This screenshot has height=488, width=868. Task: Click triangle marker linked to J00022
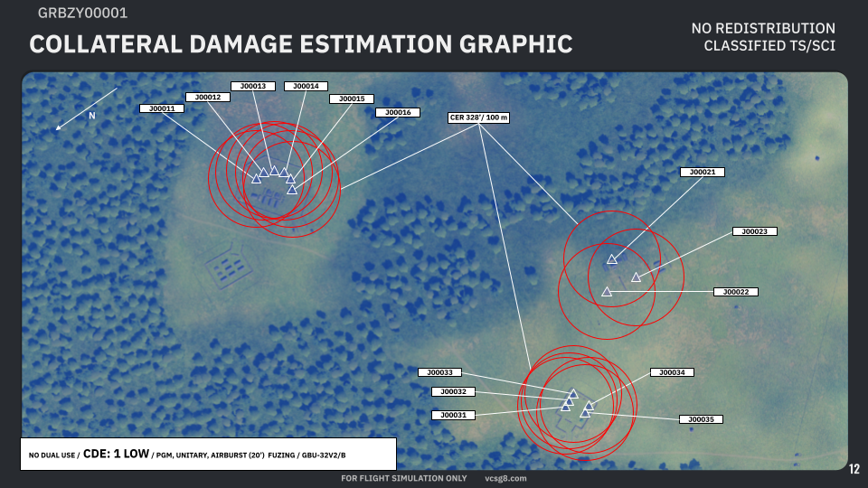pyautogui.click(x=607, y=292)
